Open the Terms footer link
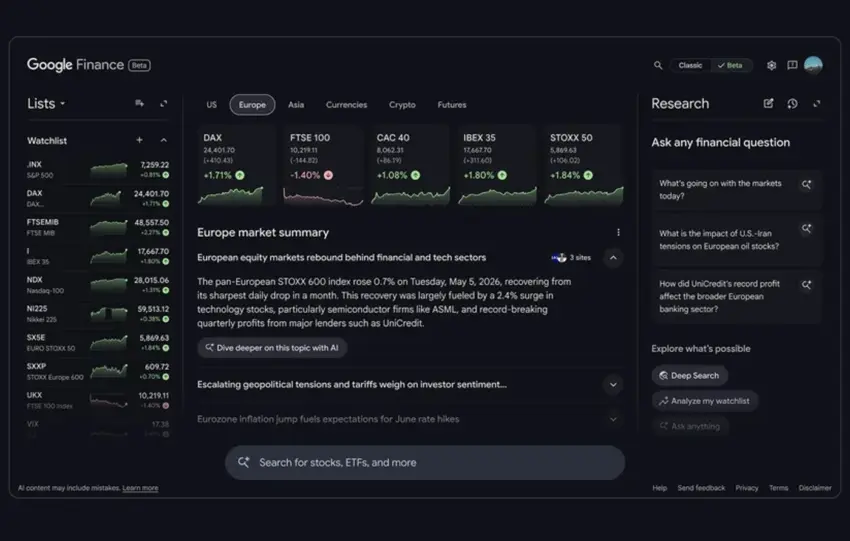Screen dimensions: 850x541 point(778,488)
